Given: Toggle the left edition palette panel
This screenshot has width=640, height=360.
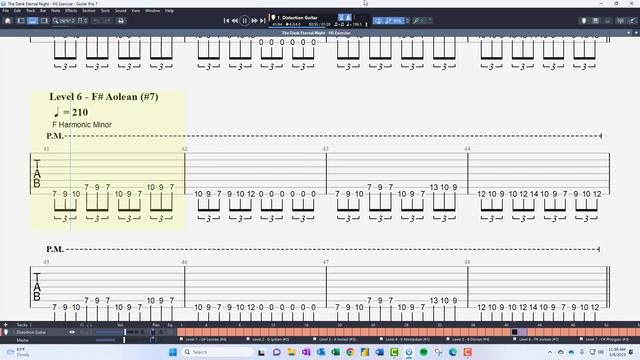Looking at the screenshot, I should click(21, 20).
